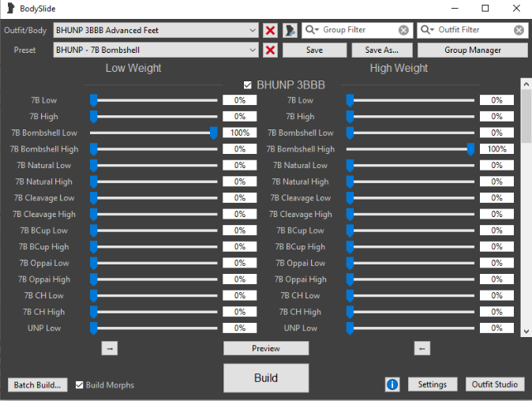Viewport: 532px width, 401px height.
Task: Clear the Outfit Filter field
Action: [x=519, y=30]
